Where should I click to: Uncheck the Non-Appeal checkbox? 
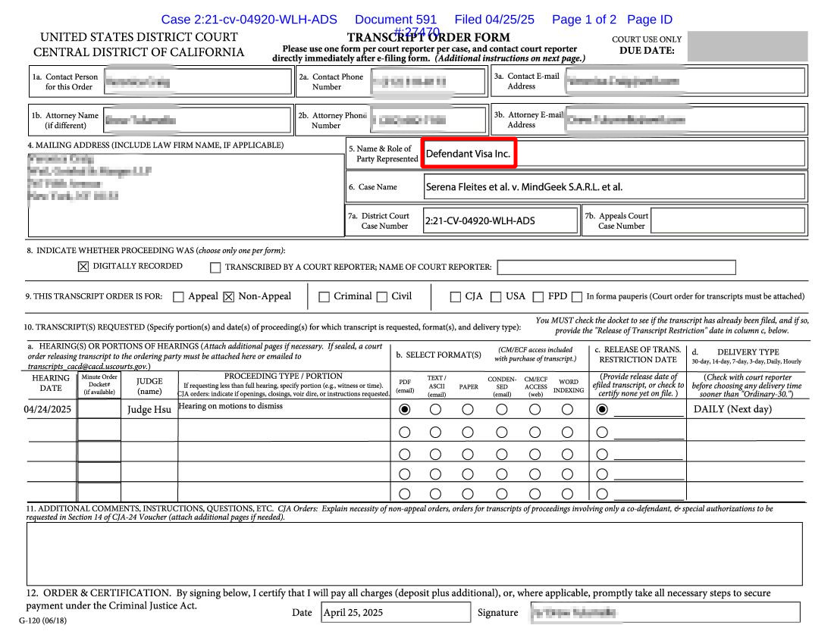coord(229,297)
